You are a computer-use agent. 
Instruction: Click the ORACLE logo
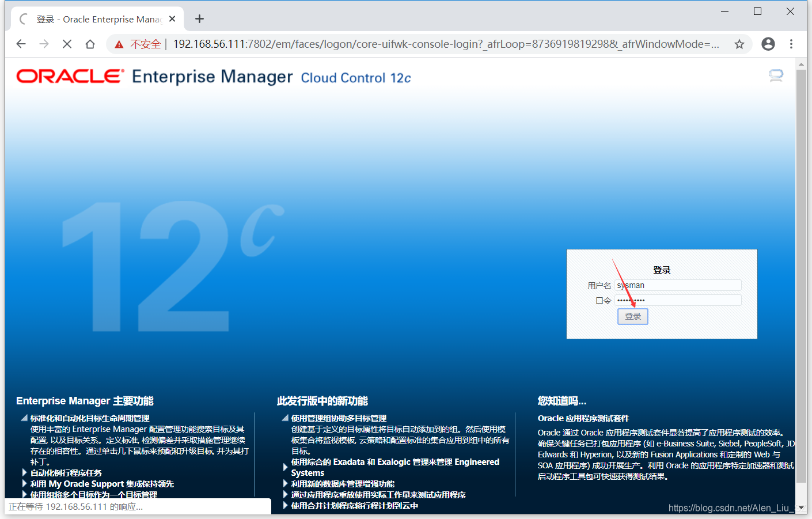point(70,76)
